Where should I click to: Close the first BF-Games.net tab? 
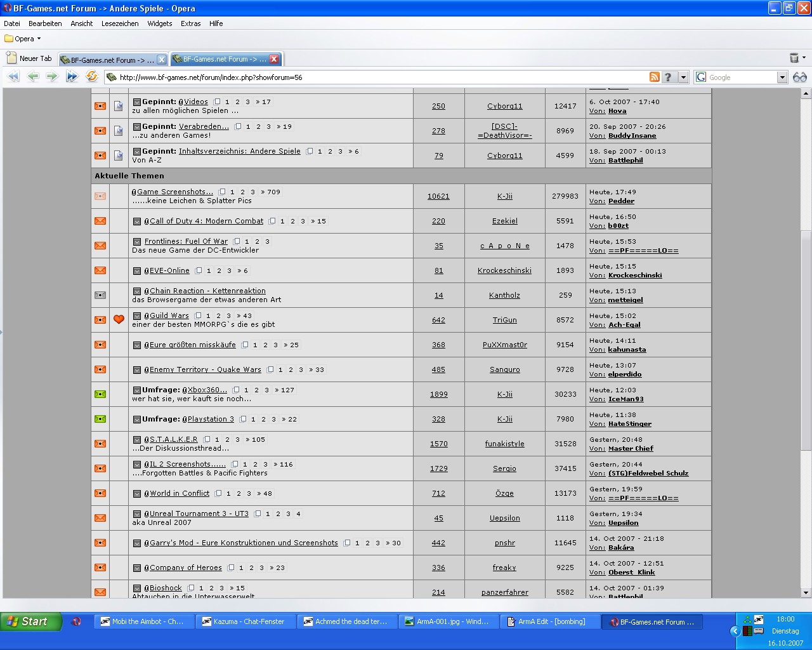point(161,60)
